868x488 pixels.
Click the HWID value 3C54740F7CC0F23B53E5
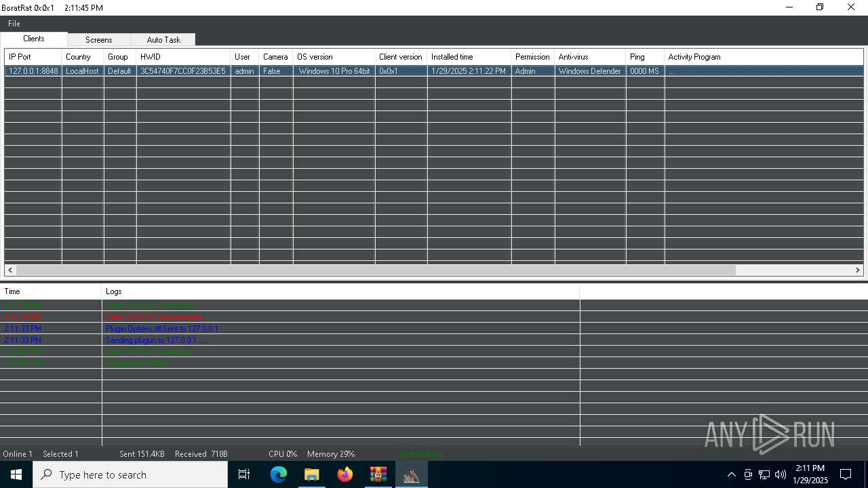coord(183,71)
